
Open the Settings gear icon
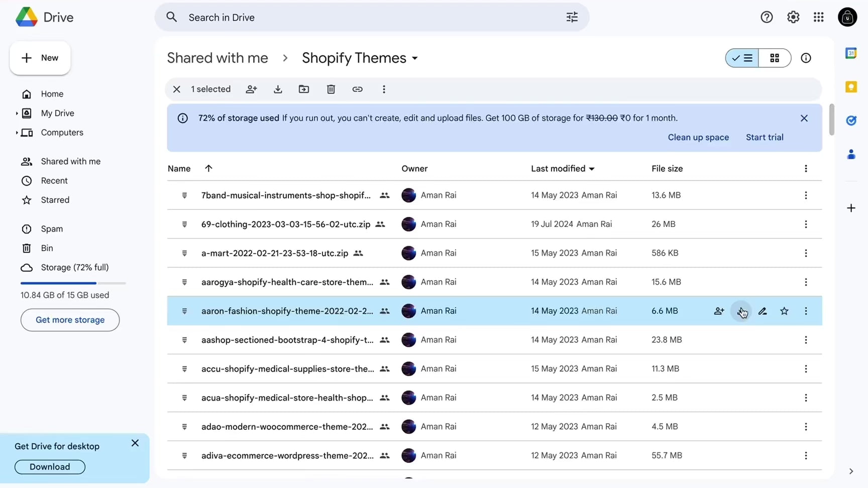tap(793, 17)
